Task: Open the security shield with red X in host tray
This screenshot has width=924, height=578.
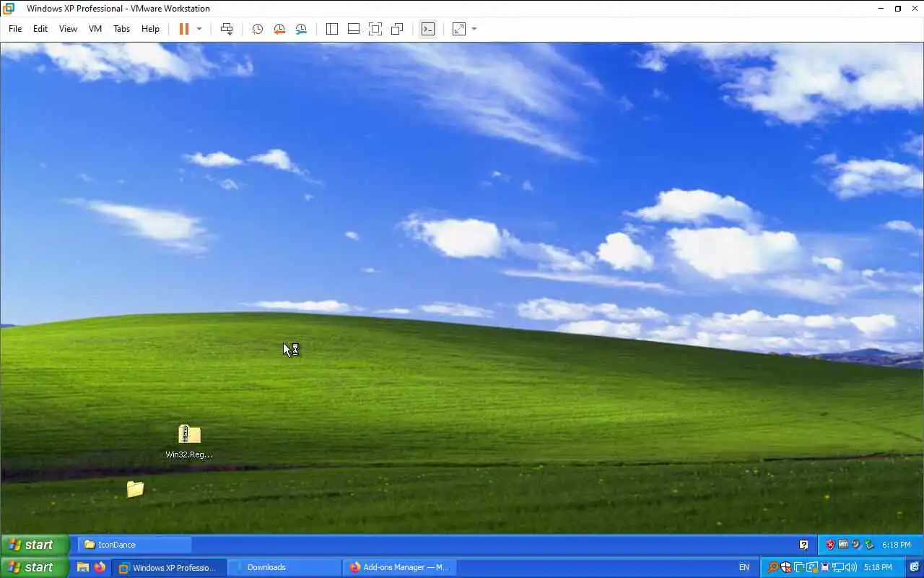Action: click(786, 567)
